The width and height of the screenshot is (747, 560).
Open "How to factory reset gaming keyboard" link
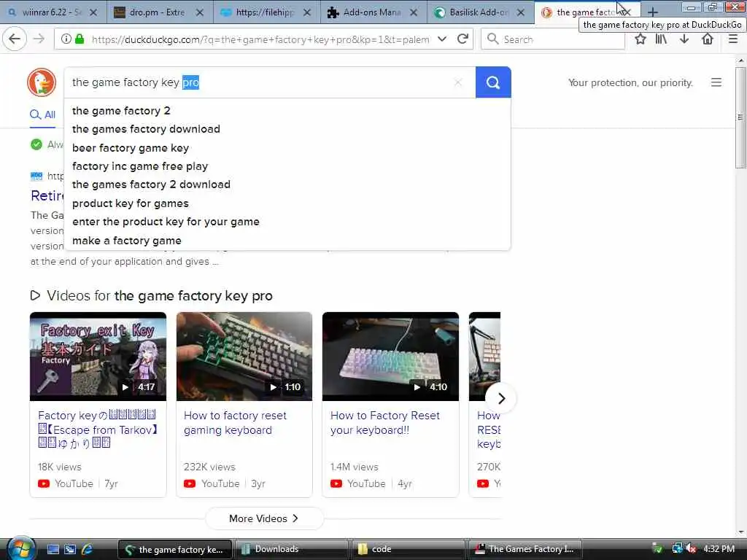(x=235, y=422)
